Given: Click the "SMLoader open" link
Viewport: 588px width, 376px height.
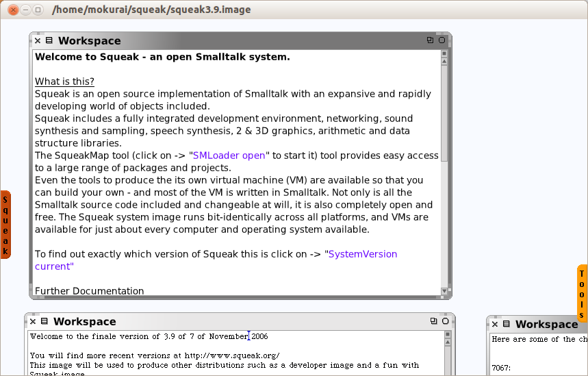Looking at the screenshot, I should (x=230, y=155).
